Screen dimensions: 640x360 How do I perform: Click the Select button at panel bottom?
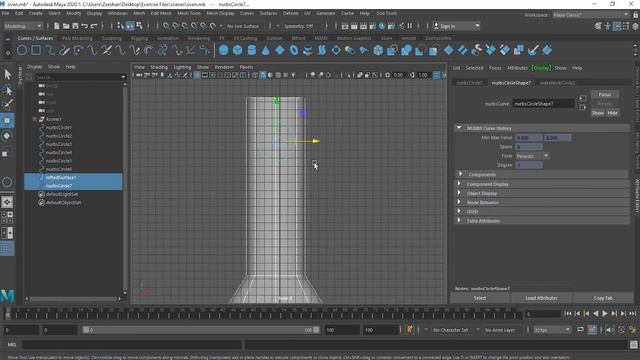480,298
